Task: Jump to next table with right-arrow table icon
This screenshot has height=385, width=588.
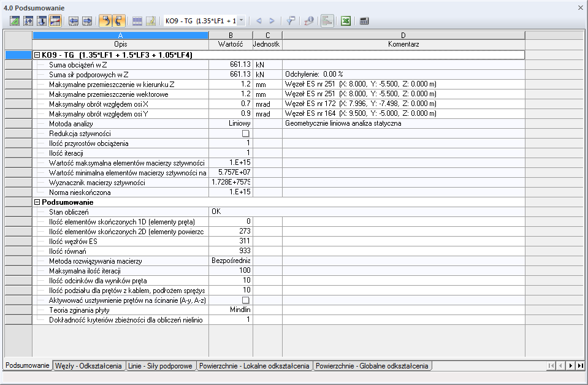Action: (x=87, y=21)
